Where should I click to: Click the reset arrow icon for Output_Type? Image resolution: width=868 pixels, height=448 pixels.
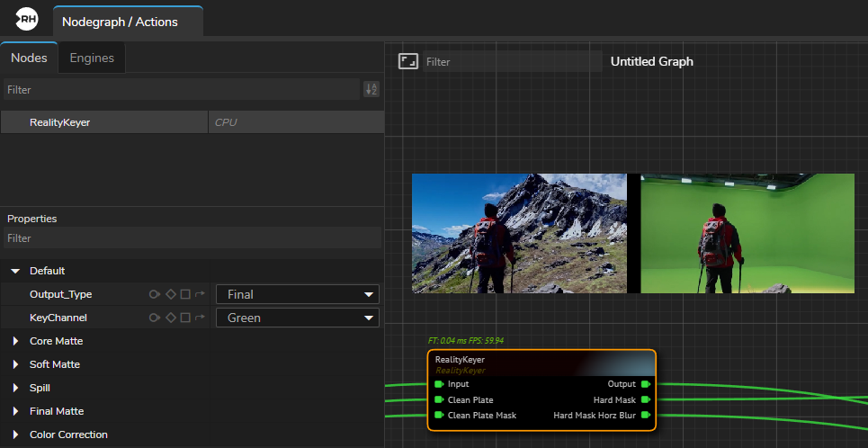(x=200, y=294)
